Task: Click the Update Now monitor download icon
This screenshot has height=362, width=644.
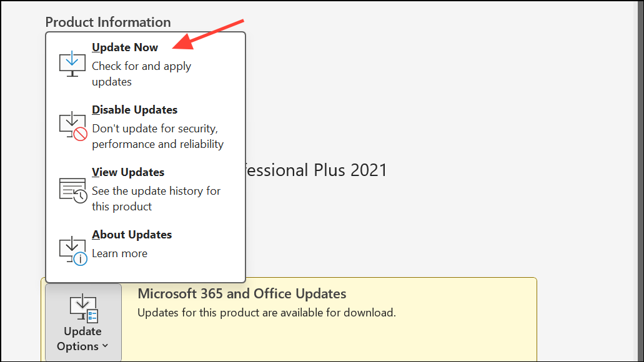Action: tap(72, 64)
